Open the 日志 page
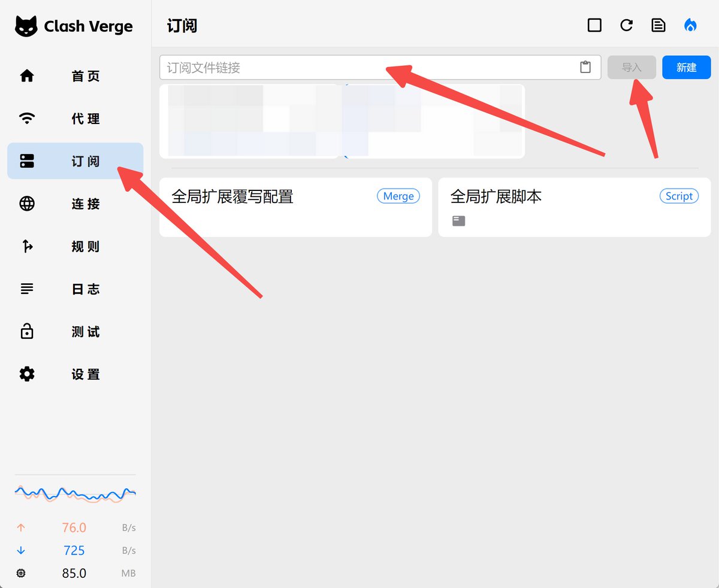 click(x=75, y=289)
